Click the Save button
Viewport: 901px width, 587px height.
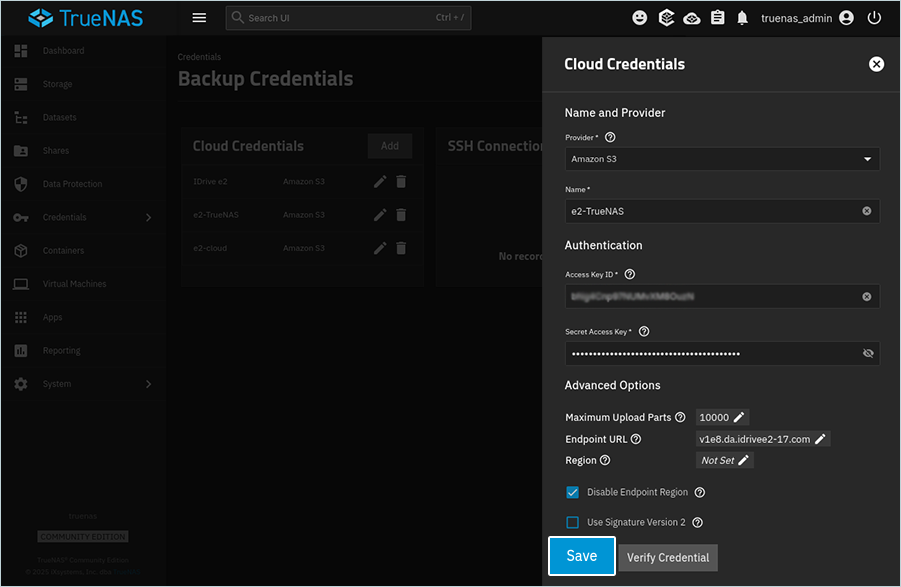tap(581, 556)
